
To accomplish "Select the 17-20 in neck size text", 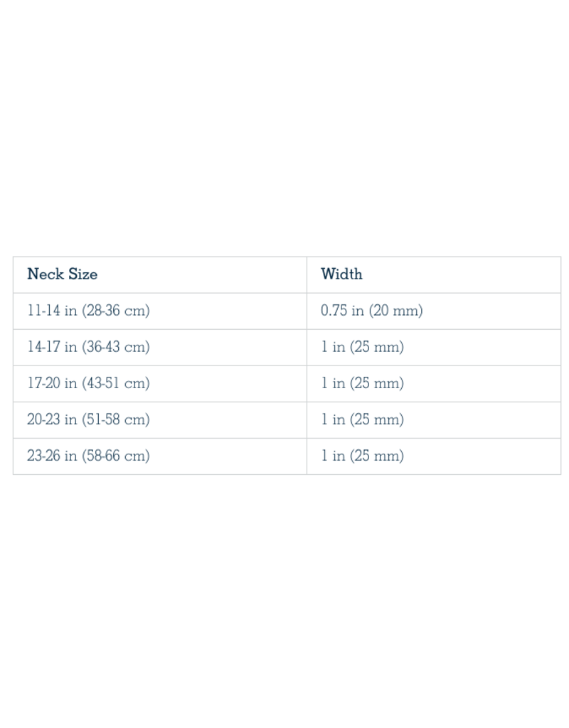I will 53,383.
